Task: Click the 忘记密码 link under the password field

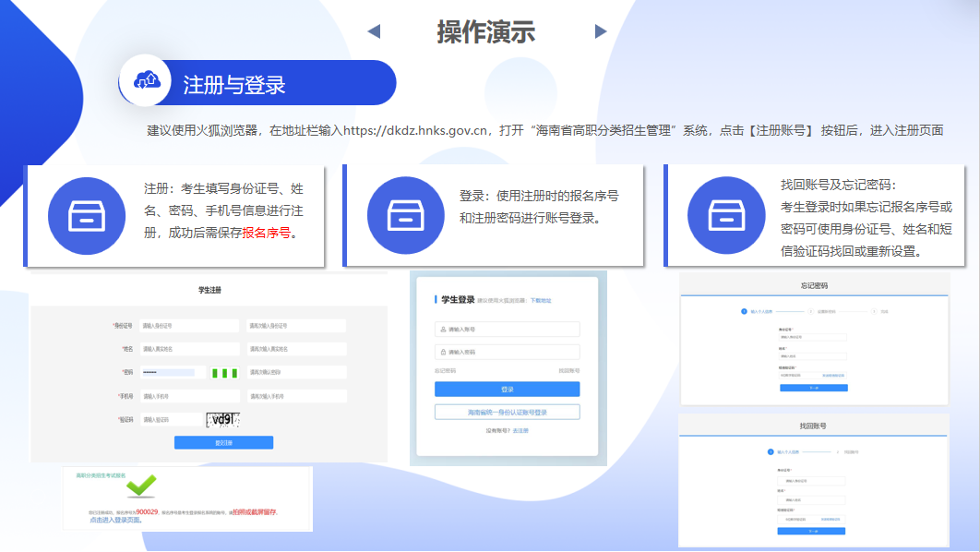Action: [x=445, y=371]
